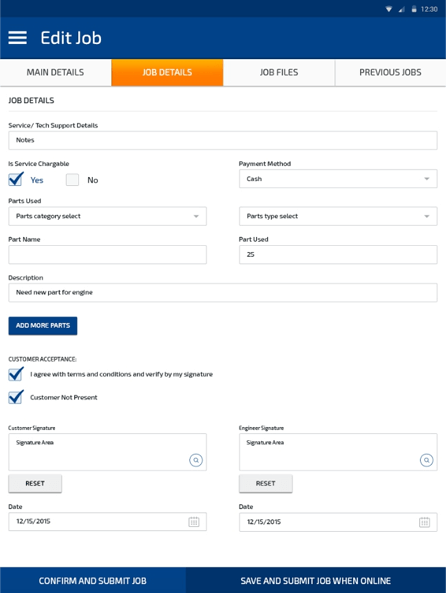
Task: Switch to the Job Files tab
Action: [x=279, y=73]
